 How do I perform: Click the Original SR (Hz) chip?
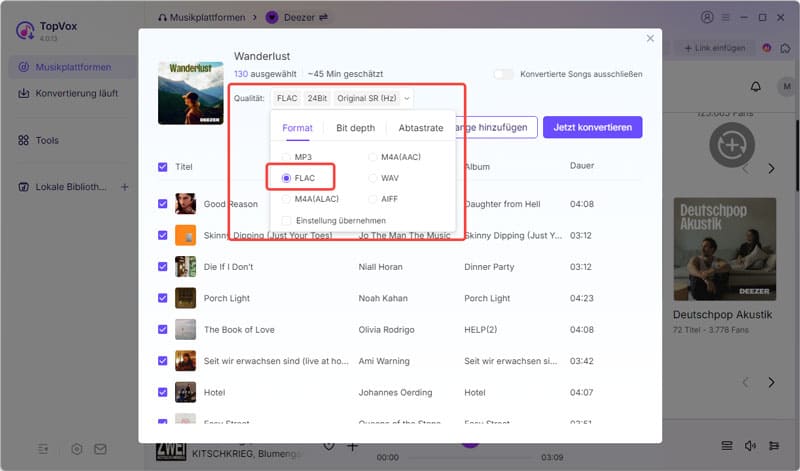click(366, 98)
